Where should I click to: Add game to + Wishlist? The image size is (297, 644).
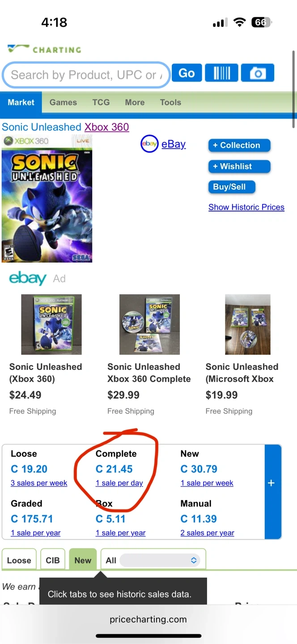pyautogui.click(x=239, y=166)
